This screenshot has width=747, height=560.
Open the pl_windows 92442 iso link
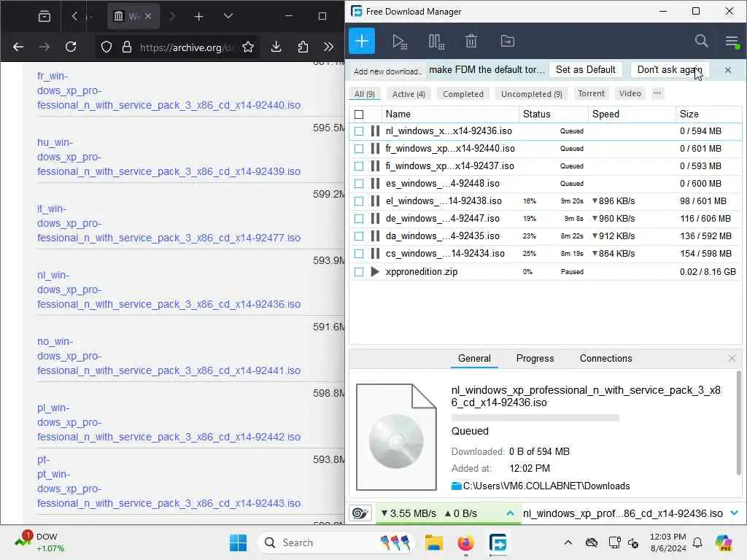point(169,422)
